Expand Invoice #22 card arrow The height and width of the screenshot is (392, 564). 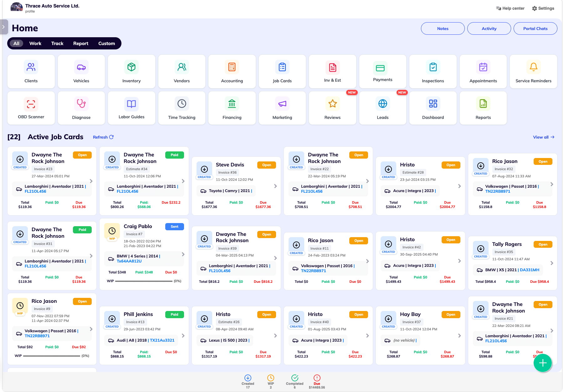[367, 181]
